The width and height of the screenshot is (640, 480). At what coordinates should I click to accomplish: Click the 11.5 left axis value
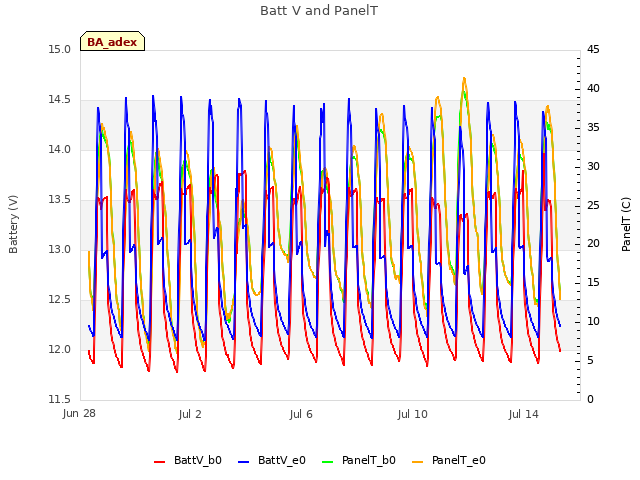pyautogui.click(x=60, y=400)
